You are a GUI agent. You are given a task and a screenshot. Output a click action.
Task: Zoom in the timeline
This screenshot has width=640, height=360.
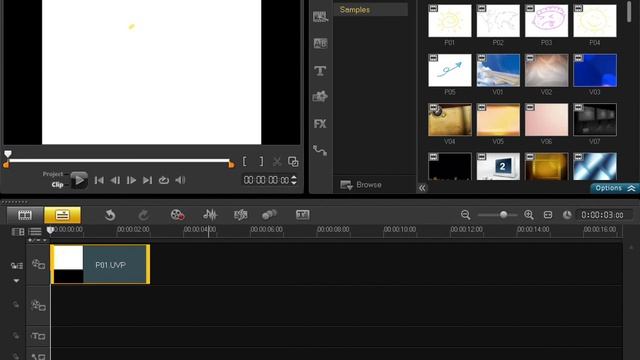click(x=529, y=215)
